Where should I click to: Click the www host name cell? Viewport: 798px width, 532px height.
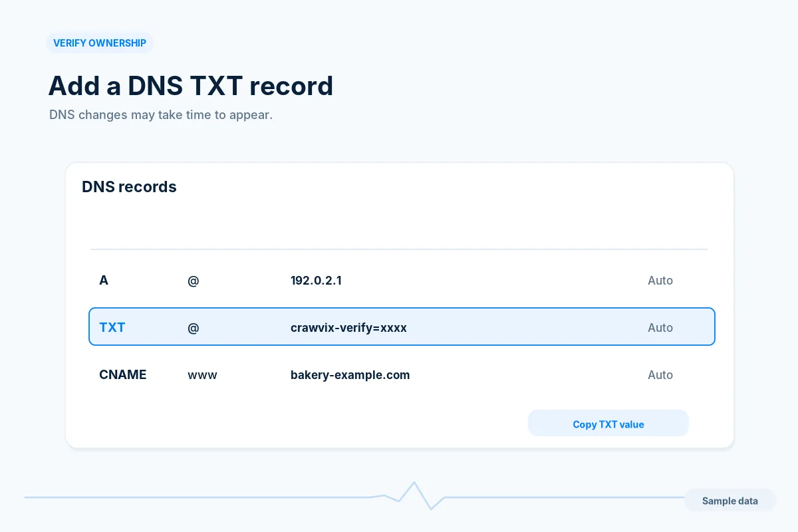[x=202, y=374]
